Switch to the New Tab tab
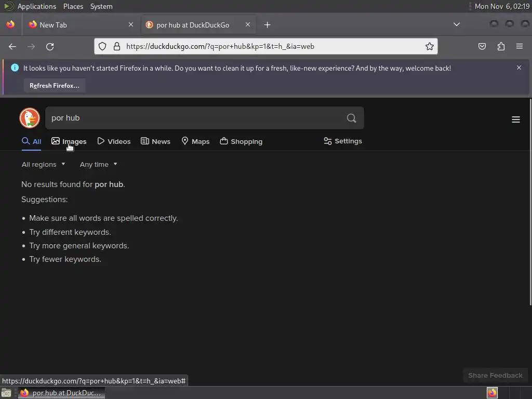This screenshot has height=399, width=532. (81, 25)
